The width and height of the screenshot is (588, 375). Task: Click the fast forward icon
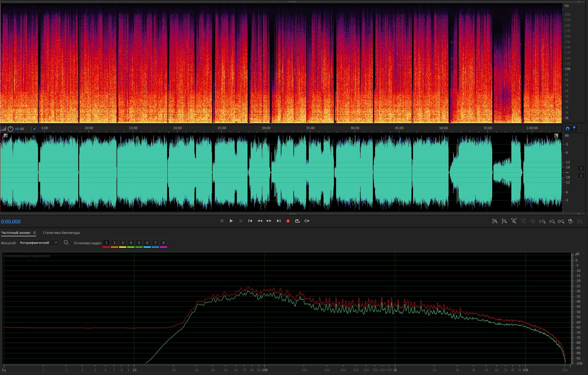click(269, 221)
